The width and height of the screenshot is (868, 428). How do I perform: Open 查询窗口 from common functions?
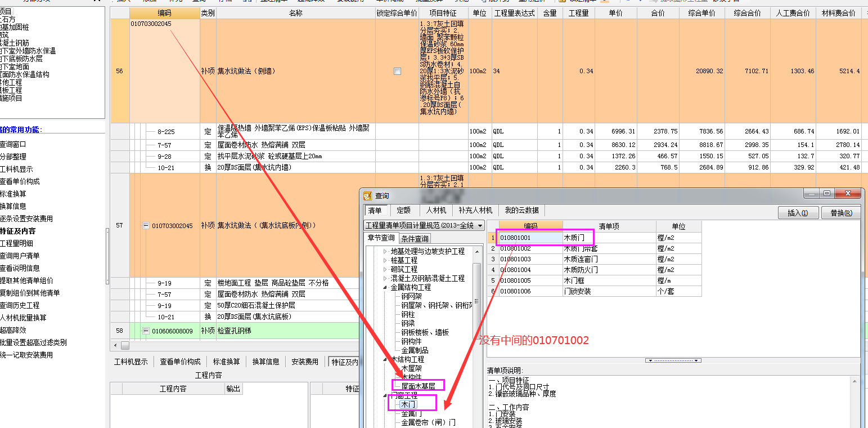point(13,144)
